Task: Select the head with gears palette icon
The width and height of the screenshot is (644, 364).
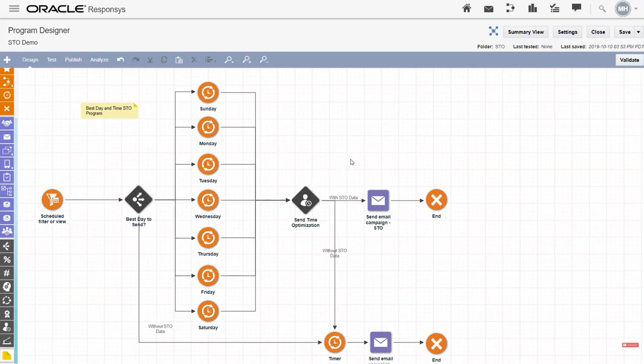Action: 7,287
